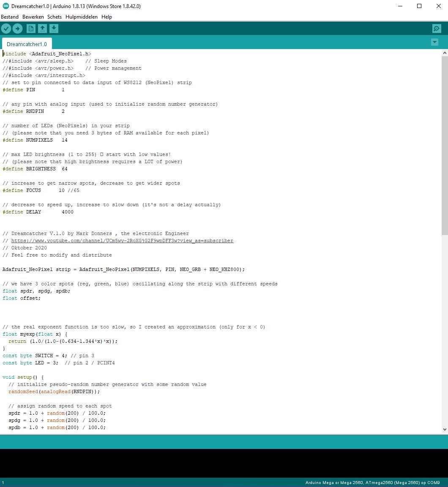Expand the Schets menu

(54, 17)
